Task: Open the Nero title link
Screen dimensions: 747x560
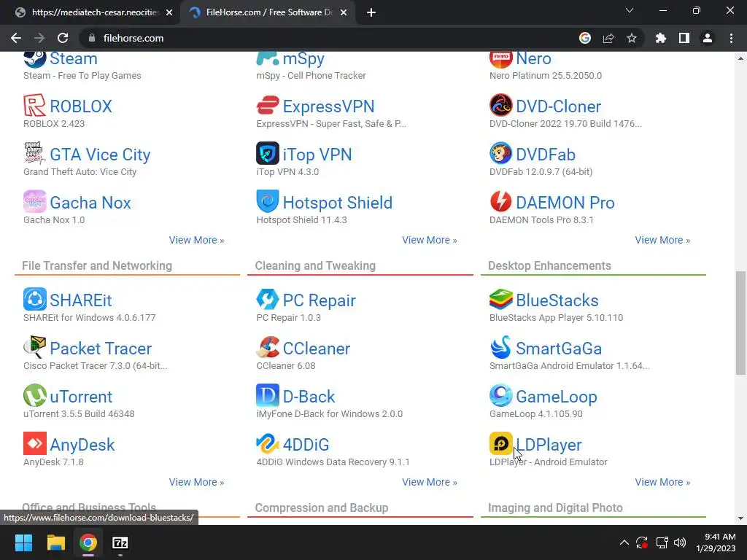Action: click(533, 58)
